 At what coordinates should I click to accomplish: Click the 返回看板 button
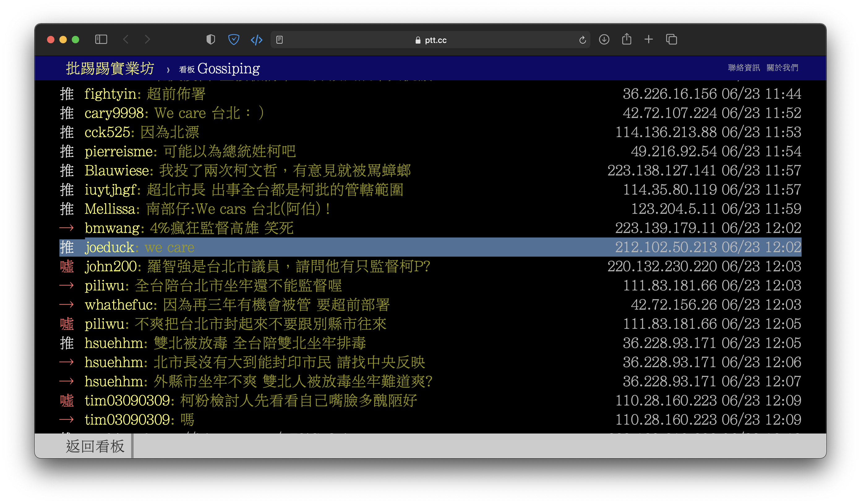pyautogui.click(x=95, y=446)
